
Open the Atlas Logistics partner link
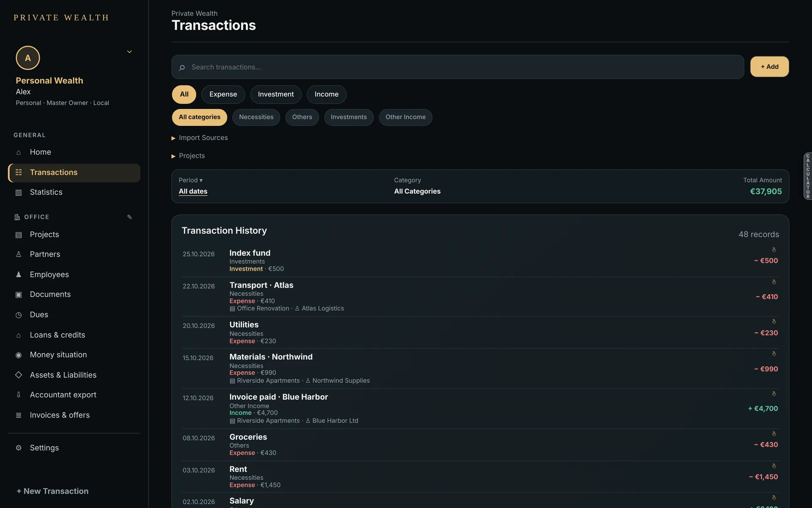[x=319, y=309]
